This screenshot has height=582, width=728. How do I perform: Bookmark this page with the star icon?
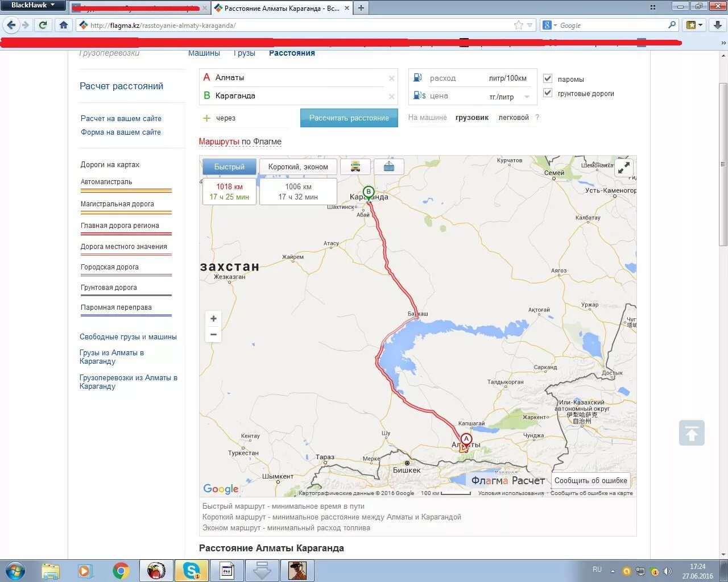click(x=518, y=25)
